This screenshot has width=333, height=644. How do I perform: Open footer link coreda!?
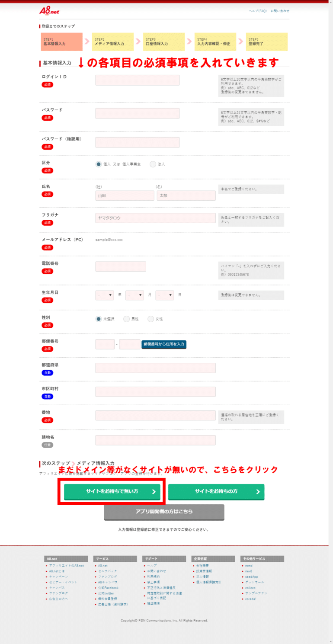pos(250,599)
